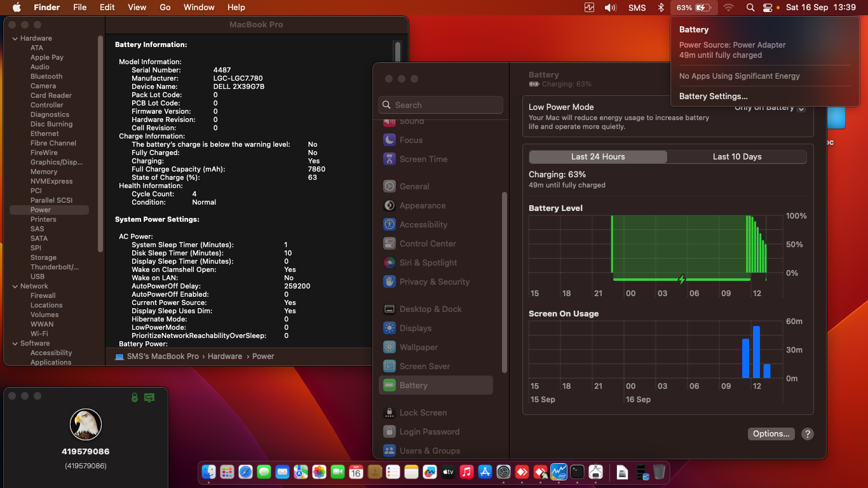Screen dimensions: 868x488
Task: Open the volume icon in the menu bar
Action: point(610,8)
